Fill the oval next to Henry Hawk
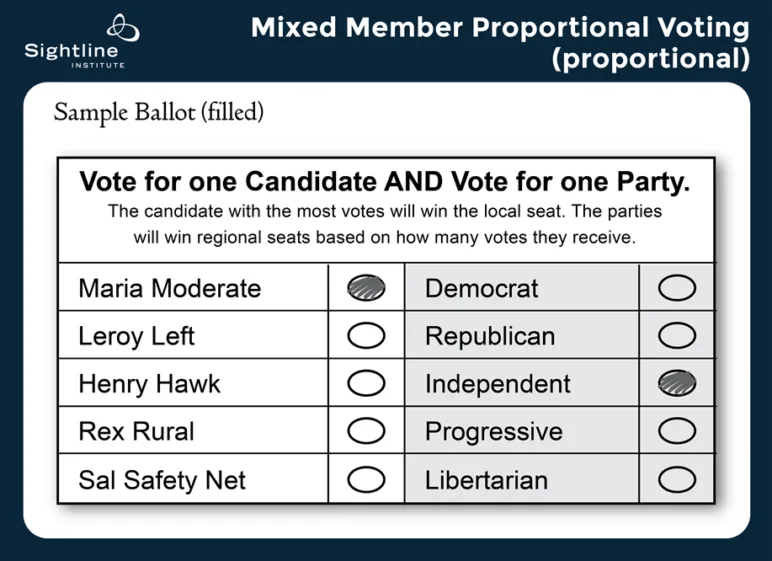 tap(366, 384)
